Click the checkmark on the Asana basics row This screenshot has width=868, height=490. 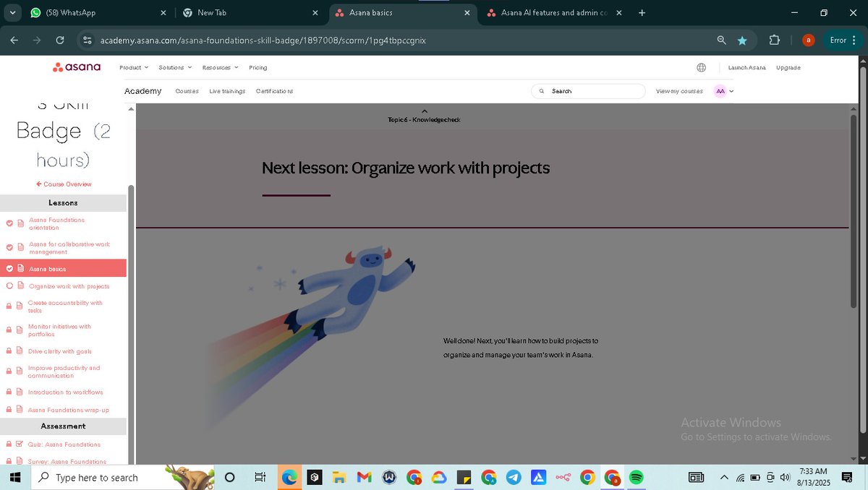click(x=9, y=268)
